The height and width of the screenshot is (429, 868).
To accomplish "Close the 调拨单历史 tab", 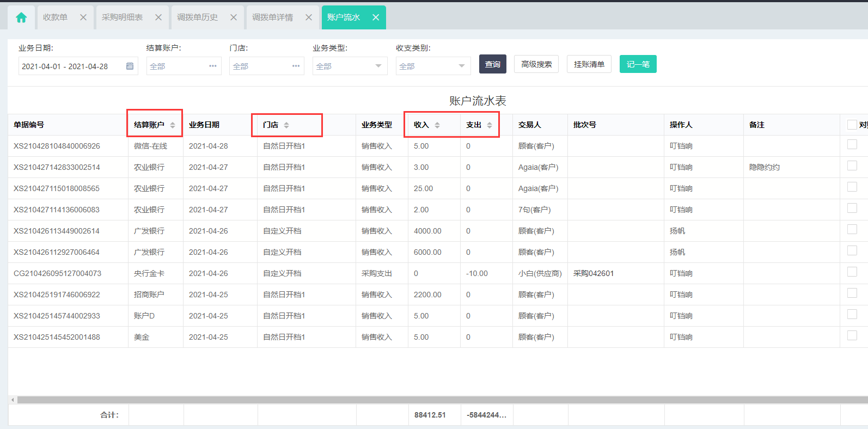I will (x=234, y=17).
